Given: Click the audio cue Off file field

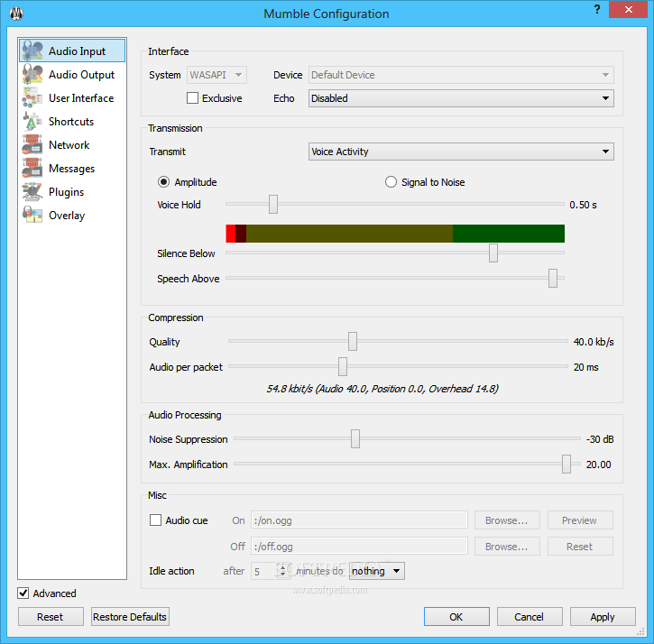Looking at the screenshot, I should [x=359, y=546].
